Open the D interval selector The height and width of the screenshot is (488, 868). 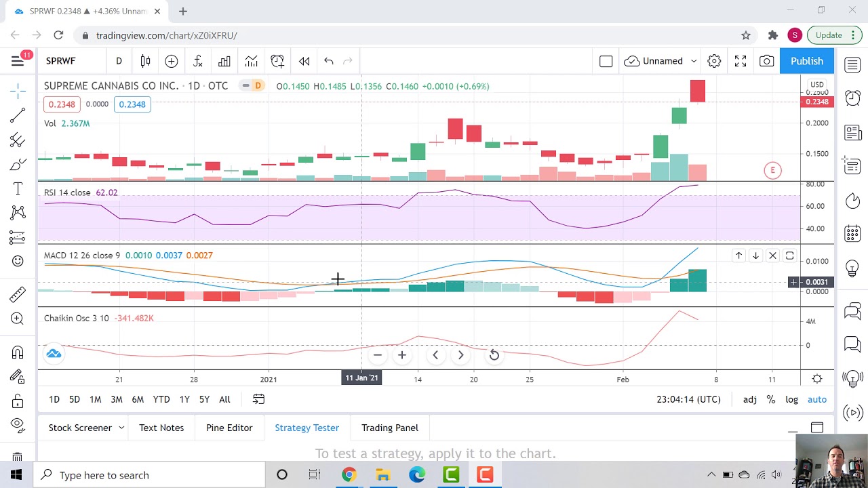pos(119,61)
